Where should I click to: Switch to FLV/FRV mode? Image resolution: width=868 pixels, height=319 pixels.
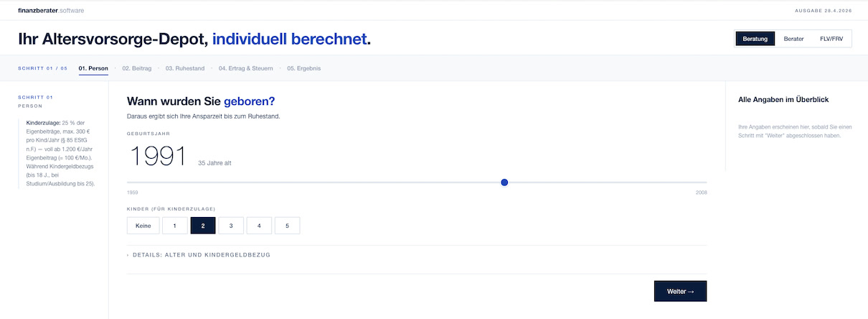pos(831,39)
